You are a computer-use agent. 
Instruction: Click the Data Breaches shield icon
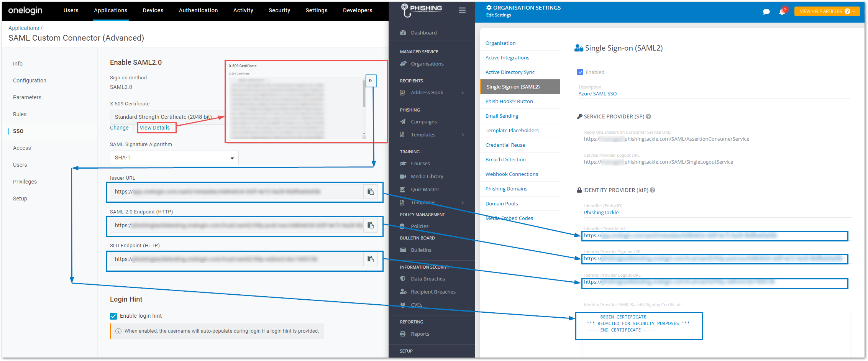[x=402, y=279]
